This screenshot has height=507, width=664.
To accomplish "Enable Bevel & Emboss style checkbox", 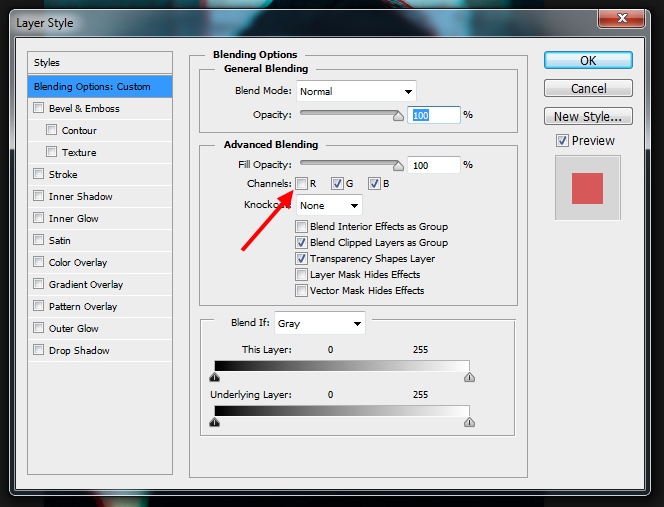I will pos(39,109).
